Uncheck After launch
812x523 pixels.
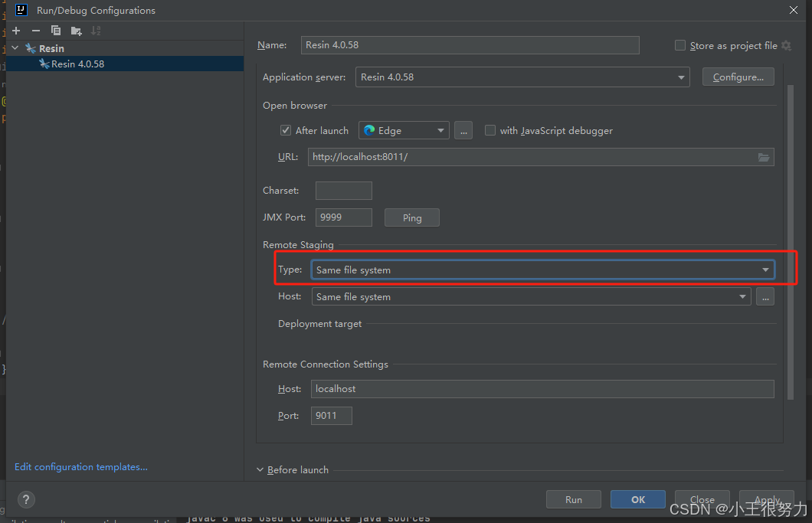[x=285, y=130]
